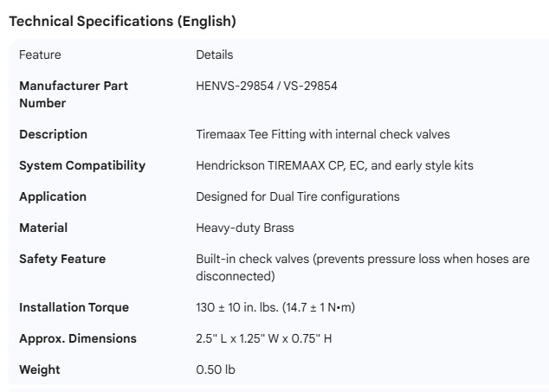Click the Hendrickson TIREMAAX CP, EC compatibility text
Screen dimensions: 549x392
point(334,165)
